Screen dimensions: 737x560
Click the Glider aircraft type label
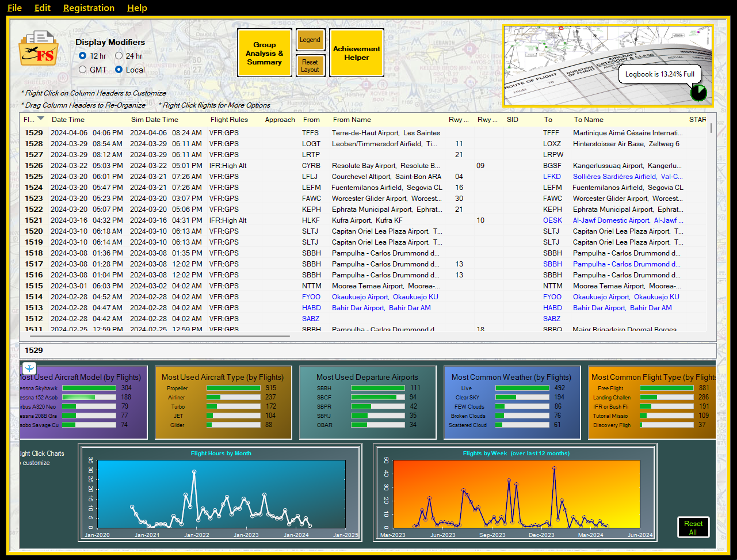[177, 425]
